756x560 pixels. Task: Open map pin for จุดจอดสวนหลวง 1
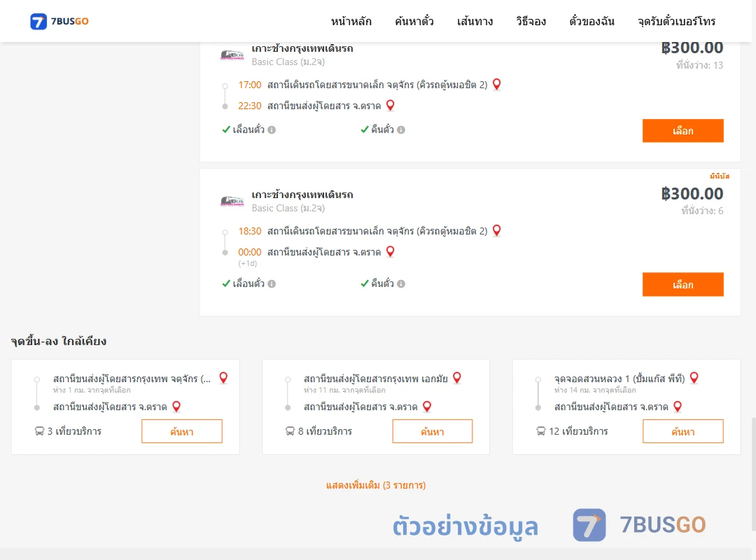pos(694,378)
